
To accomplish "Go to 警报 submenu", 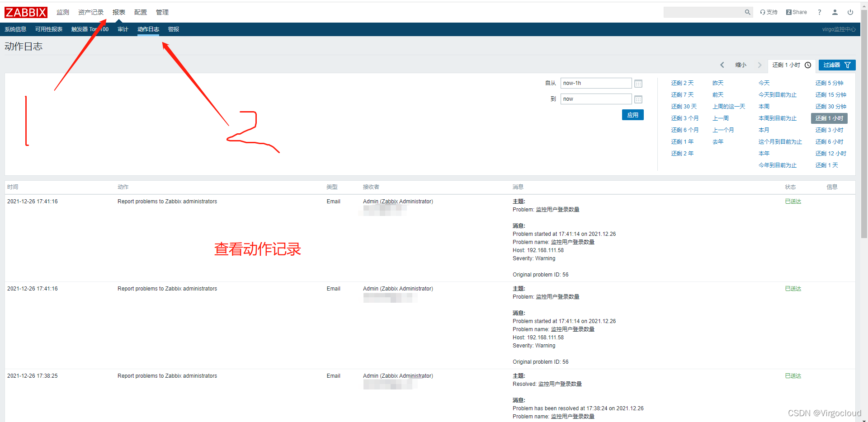I will 174,29.
